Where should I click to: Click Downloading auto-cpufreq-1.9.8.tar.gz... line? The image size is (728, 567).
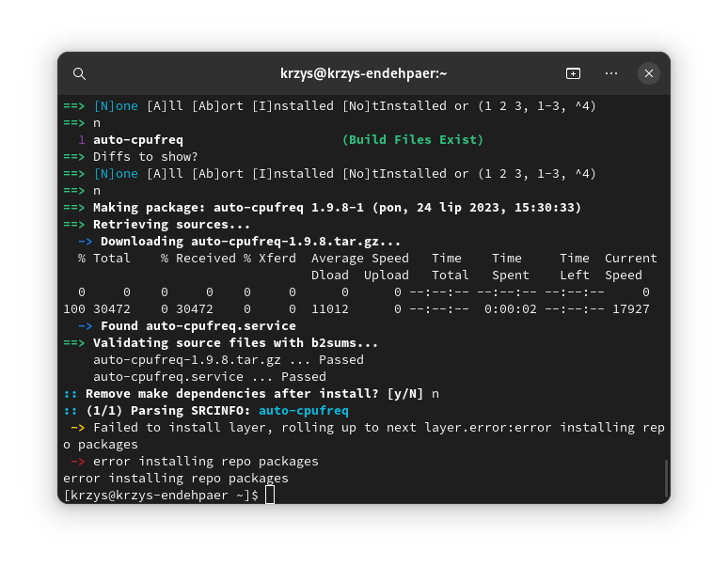(x=239, y=242)
